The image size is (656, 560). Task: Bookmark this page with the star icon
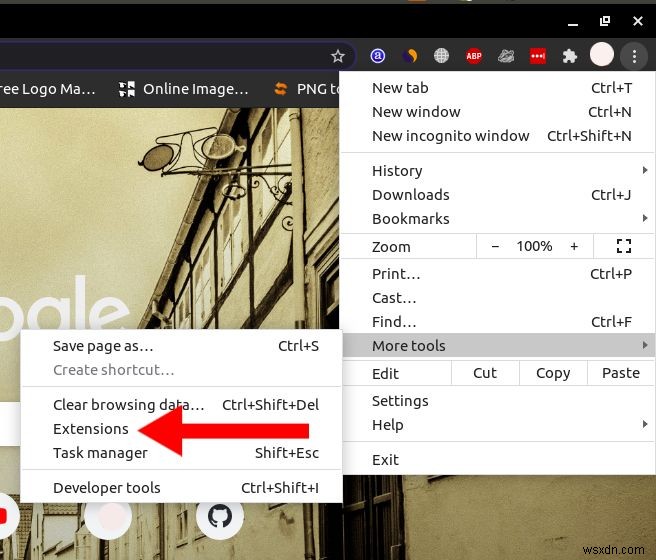(x=338, y=56)
